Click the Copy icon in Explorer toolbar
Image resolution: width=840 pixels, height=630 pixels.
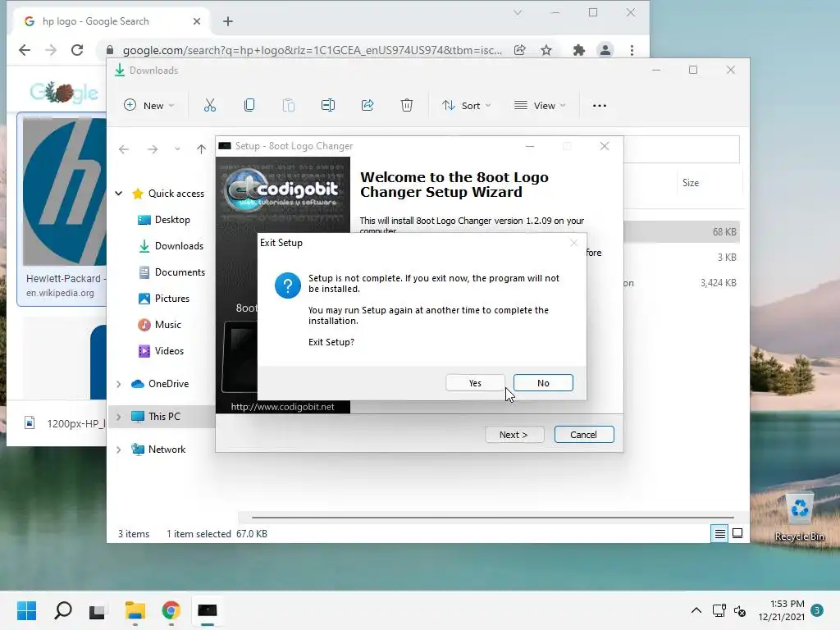click(x=249, y=106)
